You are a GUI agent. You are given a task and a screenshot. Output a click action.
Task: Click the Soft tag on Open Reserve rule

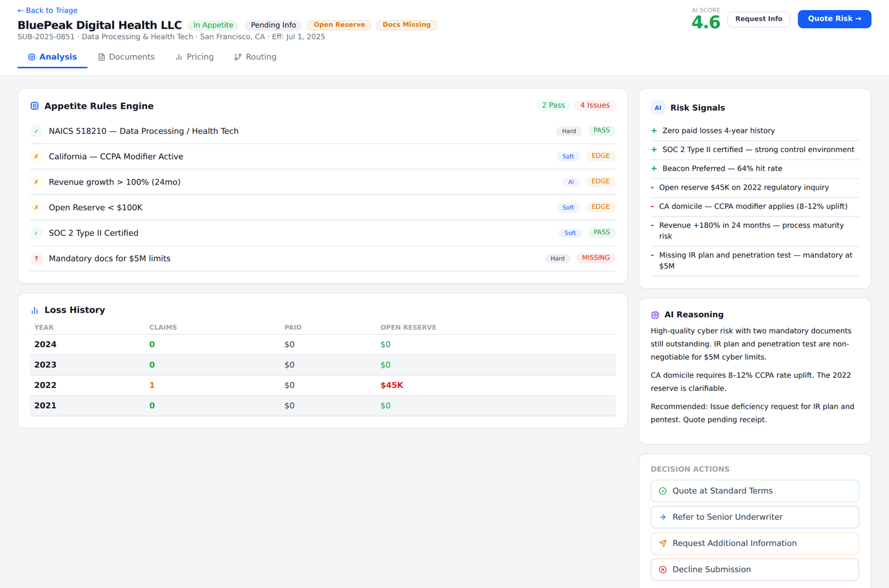click(568, 208)
